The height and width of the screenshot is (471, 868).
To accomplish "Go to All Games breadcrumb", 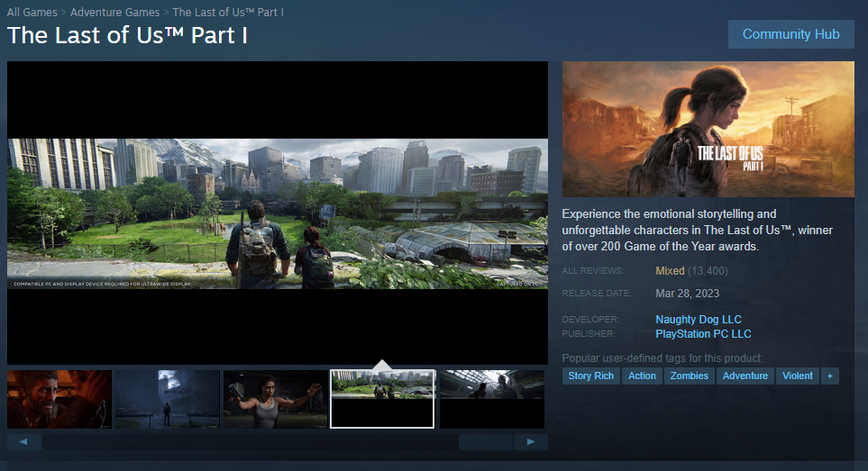I will (32, 13).
